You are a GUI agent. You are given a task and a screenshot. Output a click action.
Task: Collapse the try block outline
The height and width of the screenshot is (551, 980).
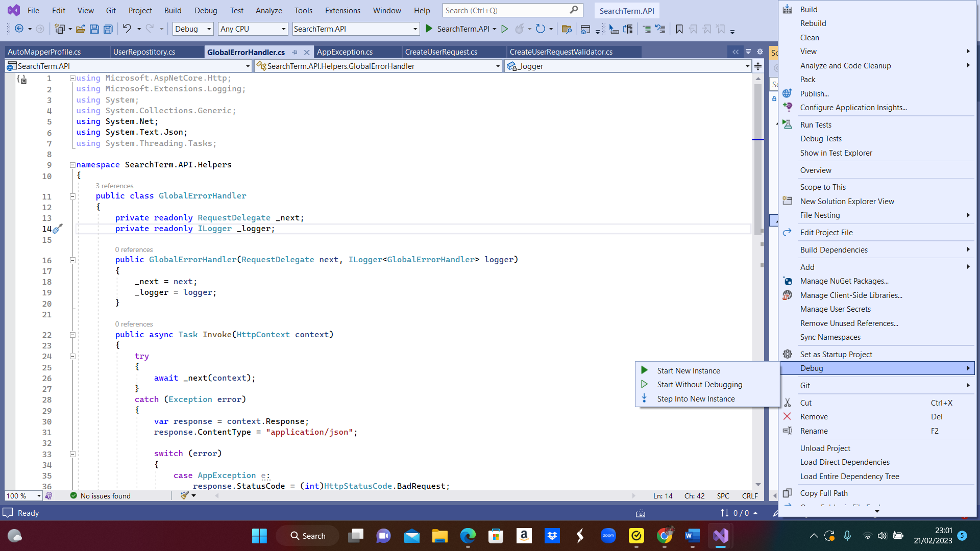point(72,357)
